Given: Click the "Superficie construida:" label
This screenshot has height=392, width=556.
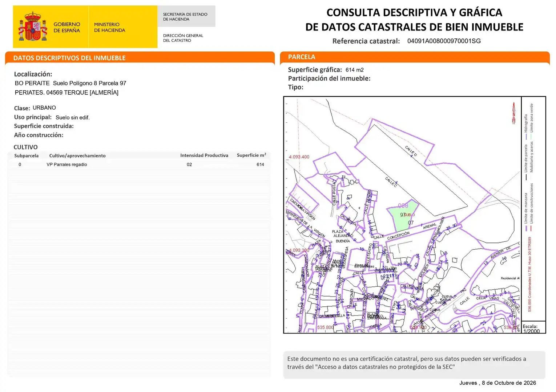Looking at the screenshot, I should pos(44,126).
